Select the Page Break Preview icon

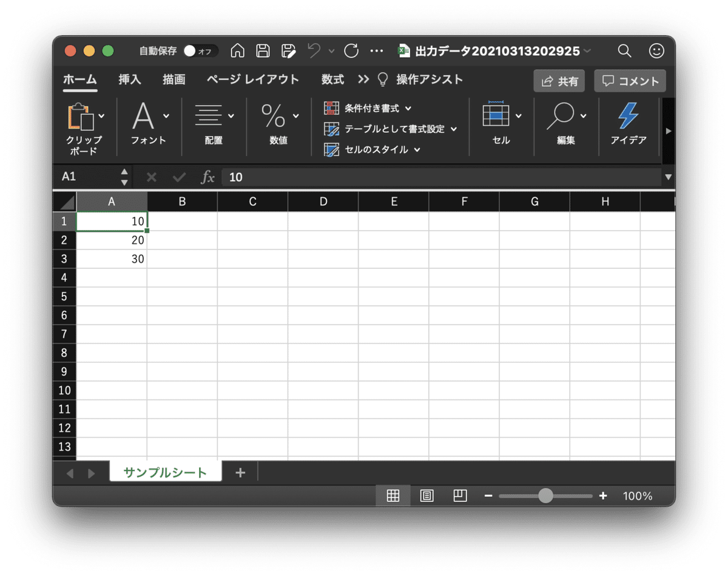[460, 495]
